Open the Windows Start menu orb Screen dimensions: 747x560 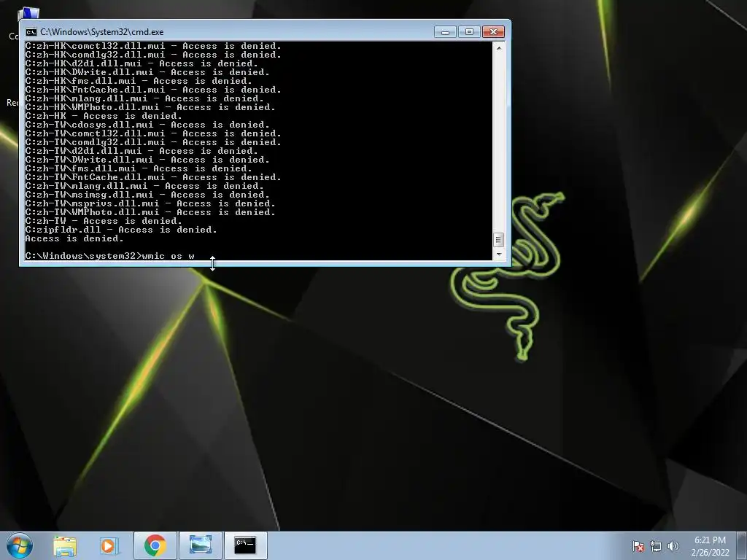[20, 545]
